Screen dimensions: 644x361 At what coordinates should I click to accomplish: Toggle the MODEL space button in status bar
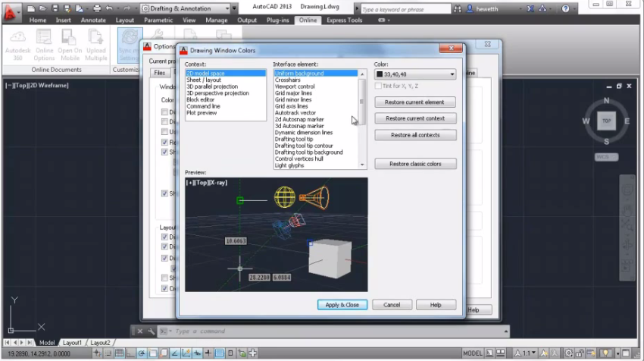(473, 353)
